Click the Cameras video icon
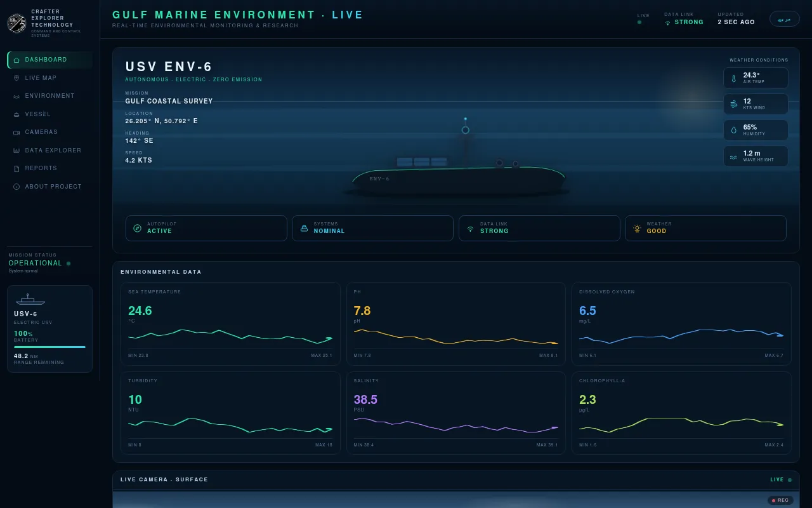 [16, 132]
